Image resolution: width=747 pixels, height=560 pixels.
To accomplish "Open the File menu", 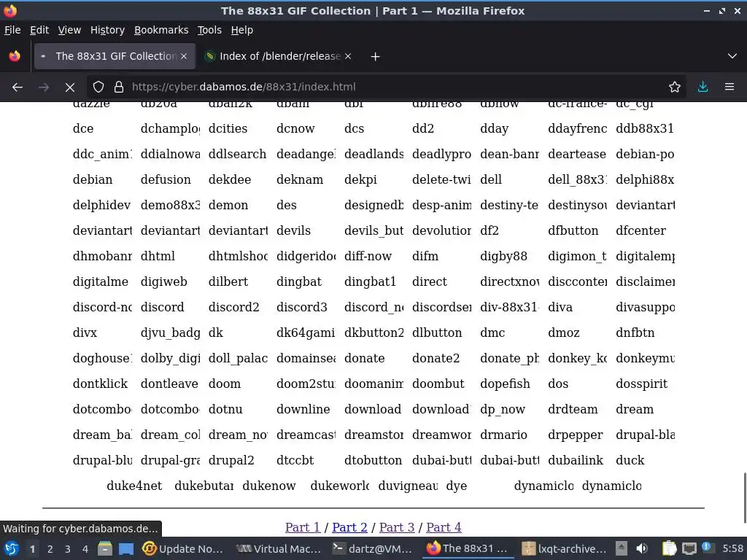I will [12, 30].
